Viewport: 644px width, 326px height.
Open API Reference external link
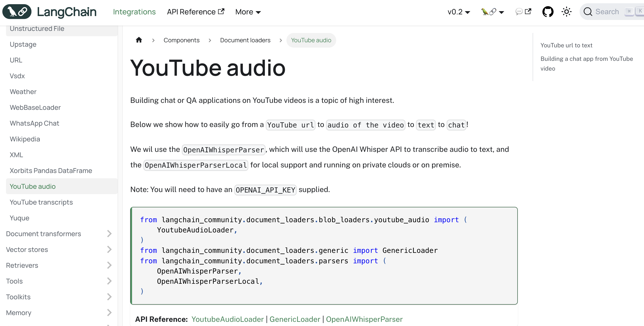tap(196, 12)
